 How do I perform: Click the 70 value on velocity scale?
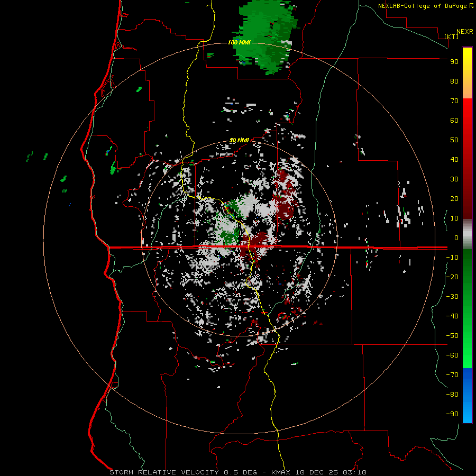click(454, 101)
